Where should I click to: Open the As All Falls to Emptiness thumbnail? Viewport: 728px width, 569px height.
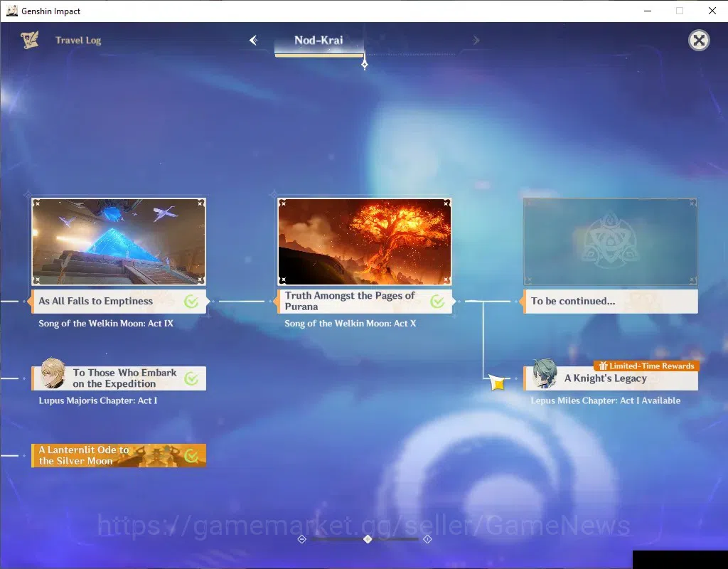point(119,242)
